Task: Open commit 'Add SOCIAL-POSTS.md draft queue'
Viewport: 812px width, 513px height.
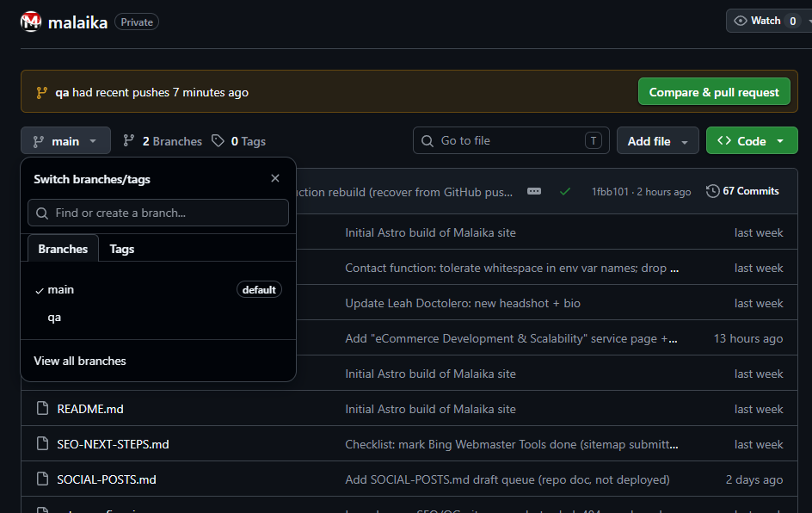Action: click(x=507, y=479)
